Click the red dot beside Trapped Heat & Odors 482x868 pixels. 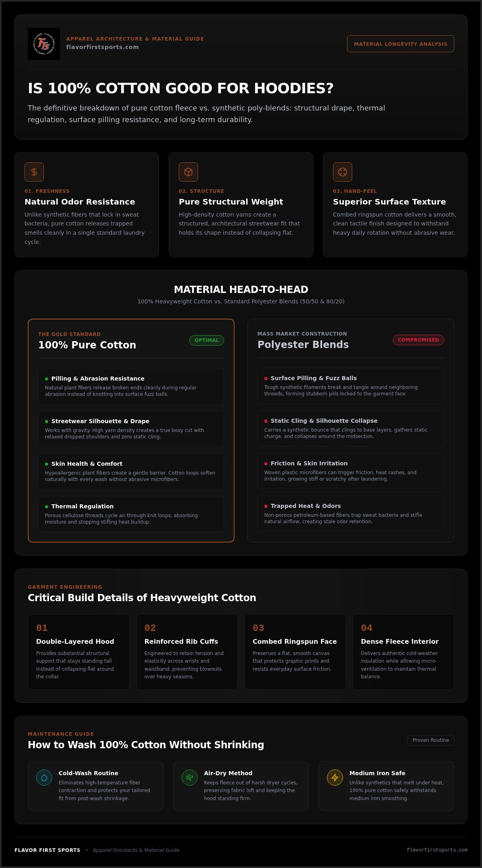point(266,506)
